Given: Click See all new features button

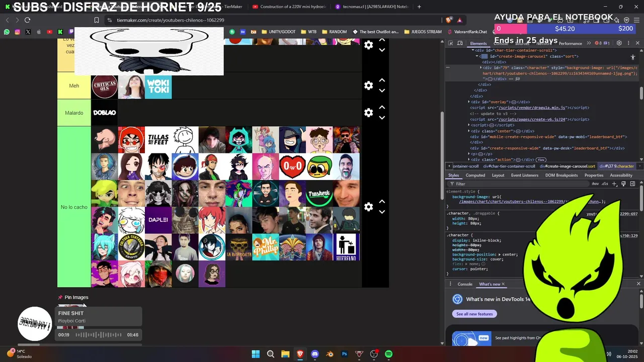Looking at the screenshot, I should coord(474,314).
